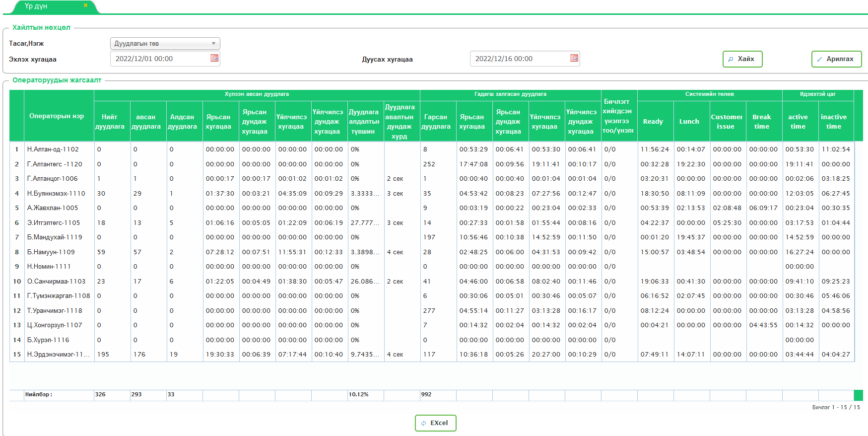Click the Арилгах clear button

point(836,59)
